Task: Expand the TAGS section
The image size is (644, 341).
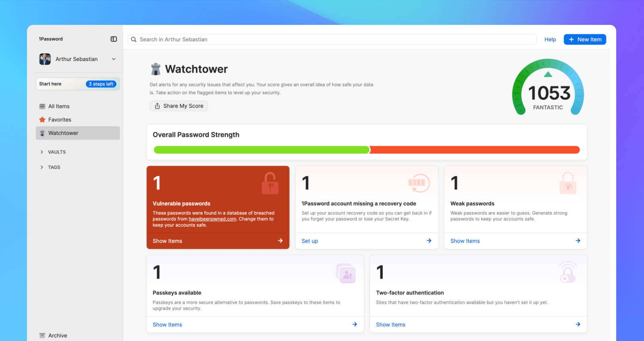Action: tap(50, 167)
